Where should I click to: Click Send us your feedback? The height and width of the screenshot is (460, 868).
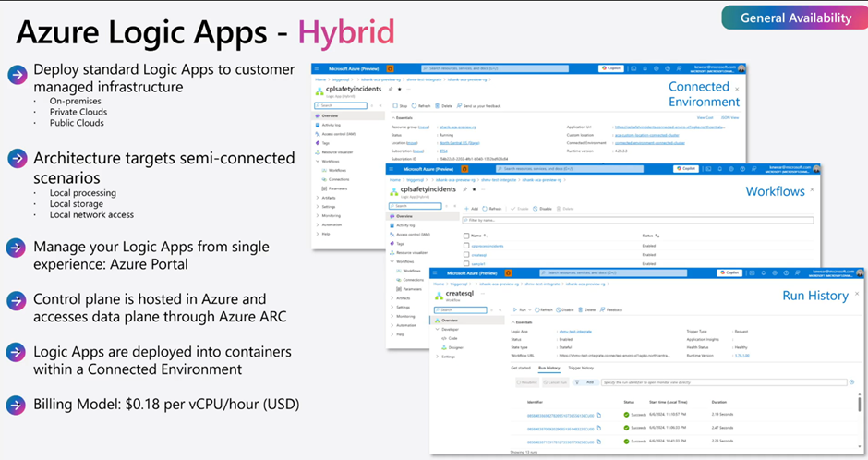(478, 105)
